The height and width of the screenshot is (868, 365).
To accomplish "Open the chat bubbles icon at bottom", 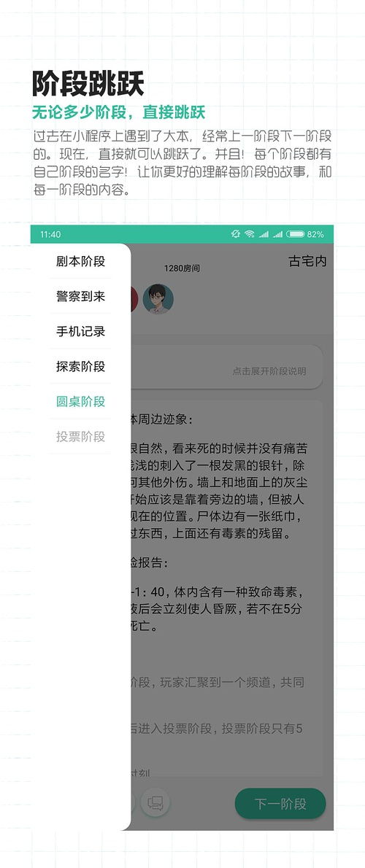I will pyautogui.click(x=155, y=802).
